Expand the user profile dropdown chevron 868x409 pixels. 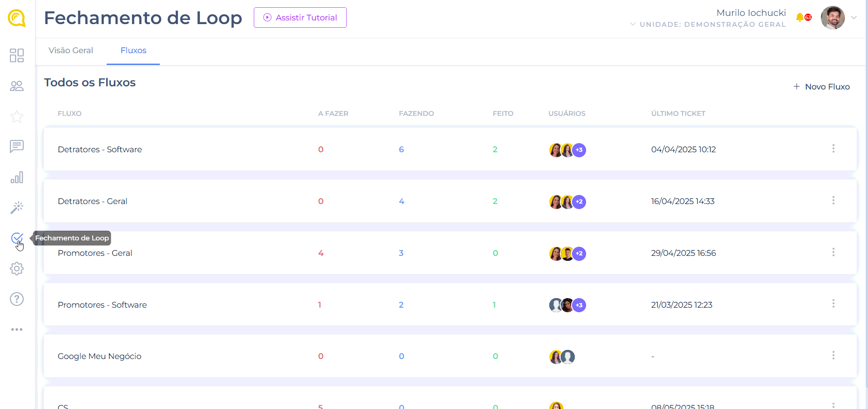pyautogui.click(x=854, y=18)
